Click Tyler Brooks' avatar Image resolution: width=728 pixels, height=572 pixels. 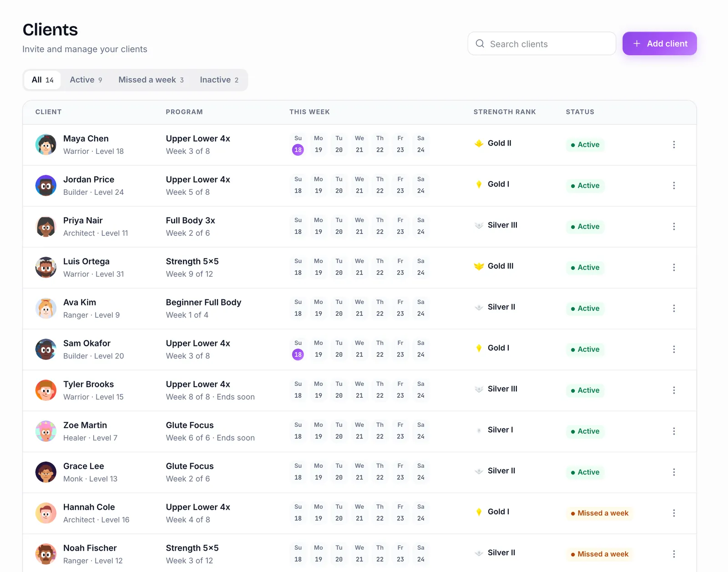(46, 390)
